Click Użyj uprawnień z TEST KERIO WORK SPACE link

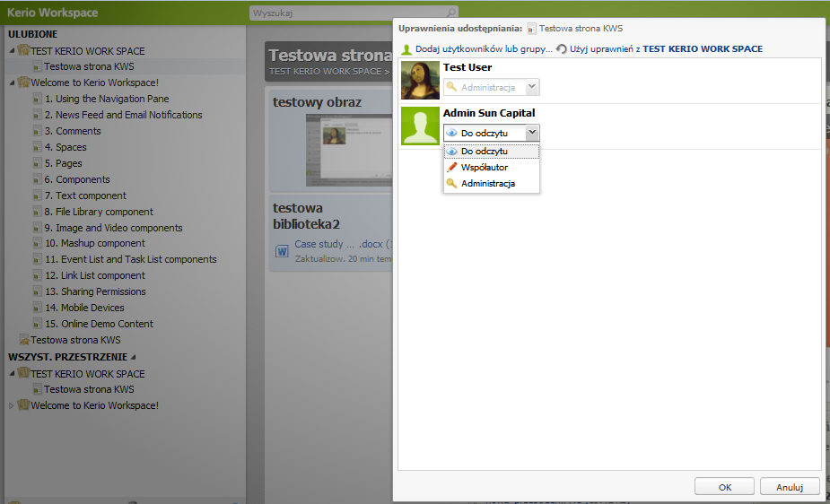[x=666, y=48]
